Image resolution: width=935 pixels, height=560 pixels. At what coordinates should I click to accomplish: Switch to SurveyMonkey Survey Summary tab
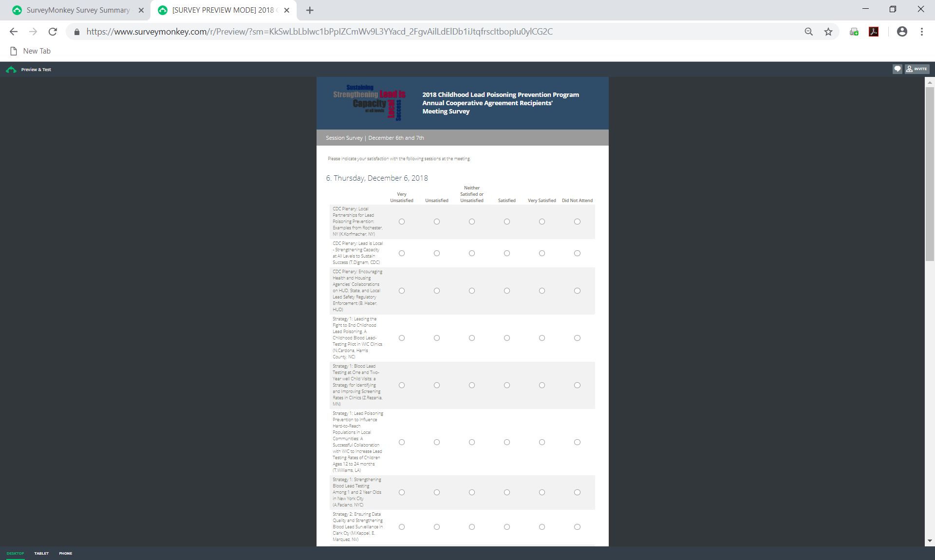[x=78, y=10]
